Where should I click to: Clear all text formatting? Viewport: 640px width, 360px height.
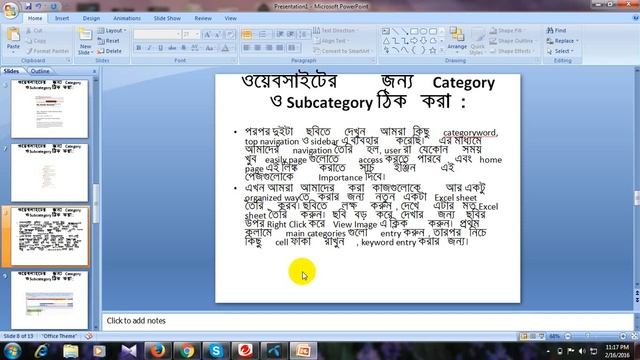coord(230,35)
